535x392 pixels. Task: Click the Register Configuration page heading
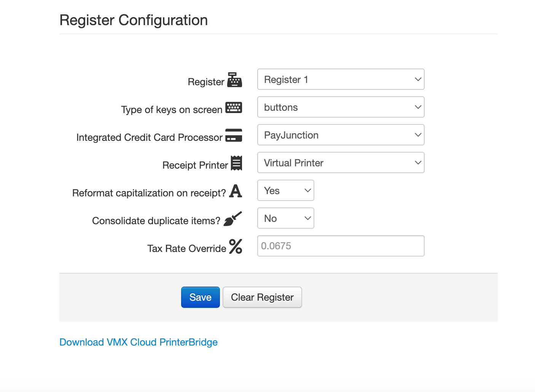pyautogui.click(x=134, y=20)
